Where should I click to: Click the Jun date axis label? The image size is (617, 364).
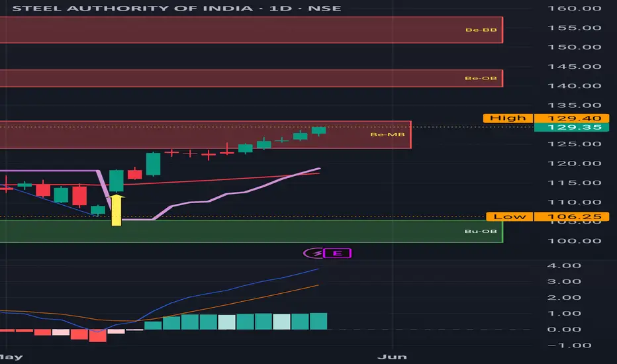pos(392,357)
